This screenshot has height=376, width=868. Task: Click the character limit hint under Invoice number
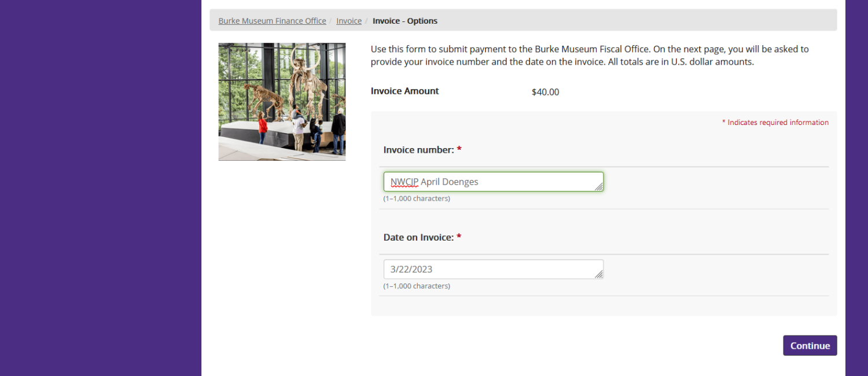(x=417, y=198)
